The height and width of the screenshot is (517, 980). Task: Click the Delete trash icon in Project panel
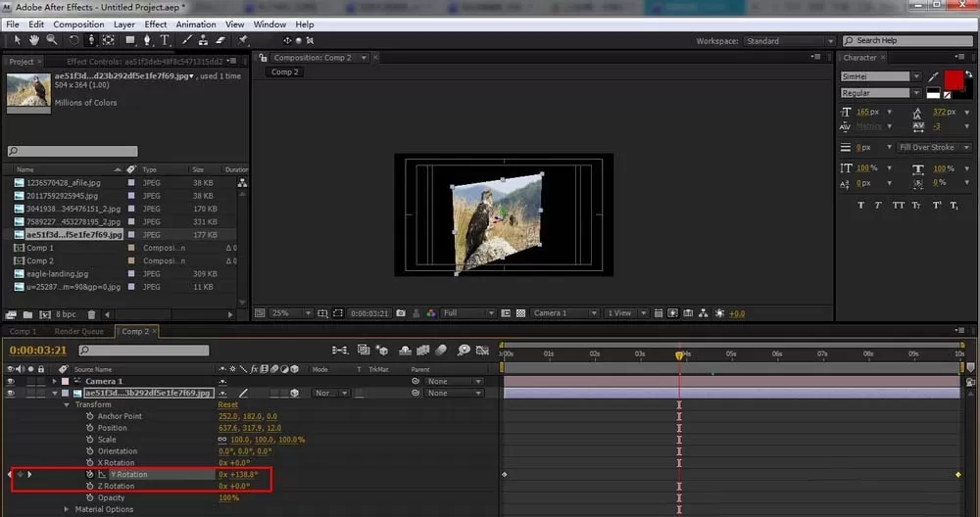tap(91, 314)
